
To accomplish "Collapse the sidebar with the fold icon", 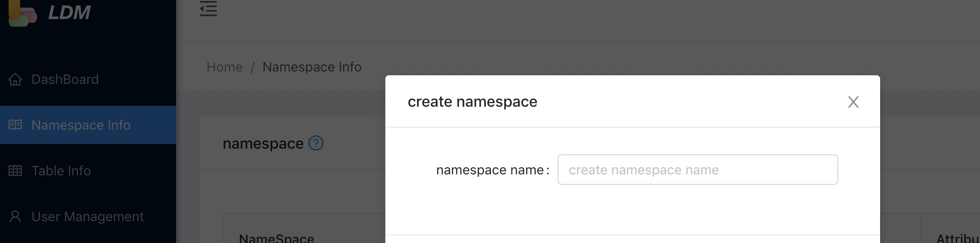I will [x=208, y=9].
